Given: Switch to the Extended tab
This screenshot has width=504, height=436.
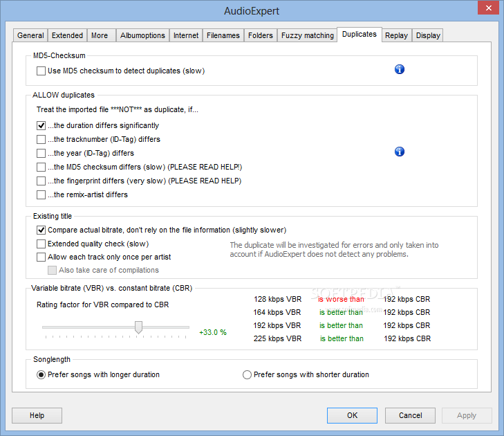Looking at the screenshot, I should point(67,35).
